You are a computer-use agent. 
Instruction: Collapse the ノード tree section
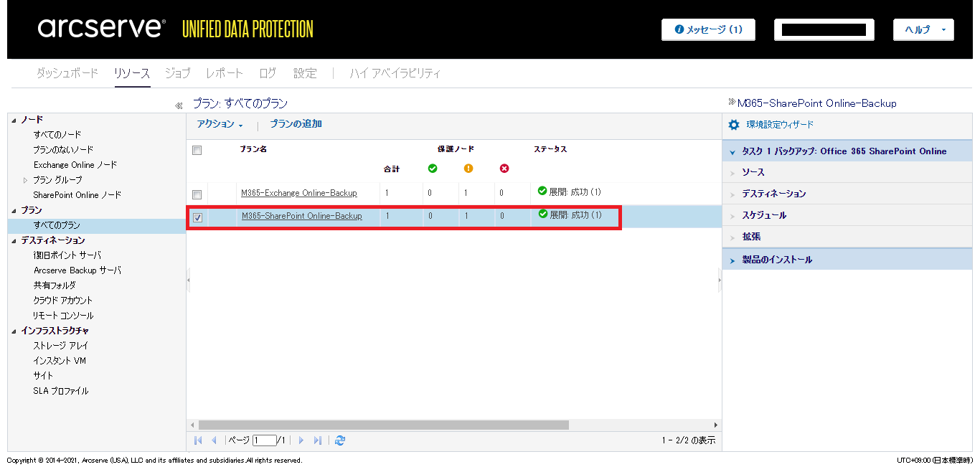click(x=14, y=120)
